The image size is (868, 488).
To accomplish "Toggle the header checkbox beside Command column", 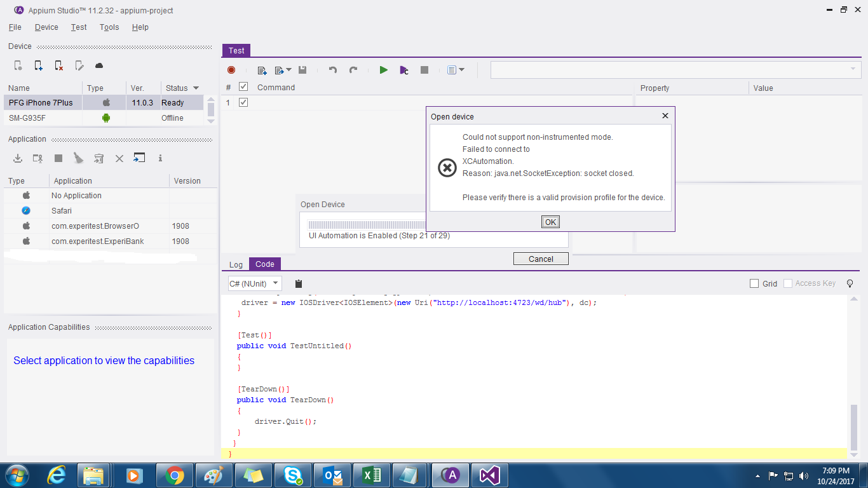I will [x=243, y=87].
